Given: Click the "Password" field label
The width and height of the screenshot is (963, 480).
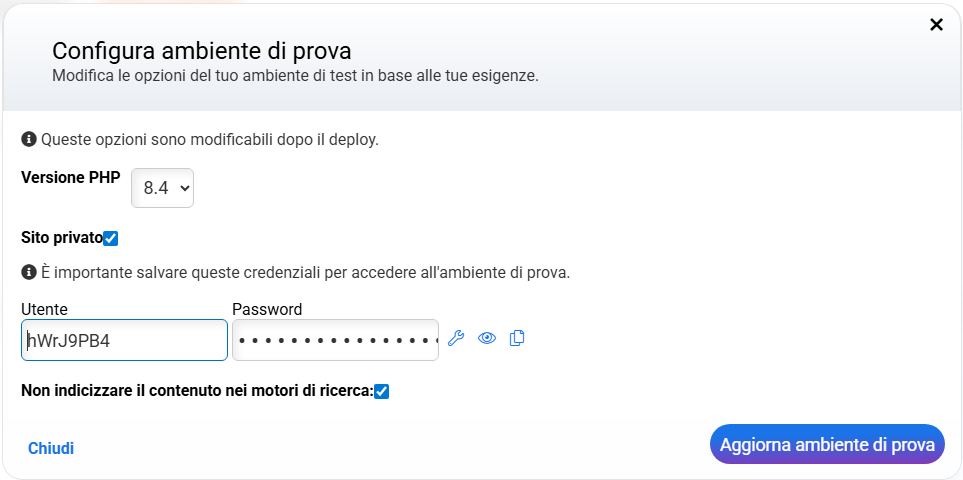Looking at the screenshot, I should [x=267, y=309].
